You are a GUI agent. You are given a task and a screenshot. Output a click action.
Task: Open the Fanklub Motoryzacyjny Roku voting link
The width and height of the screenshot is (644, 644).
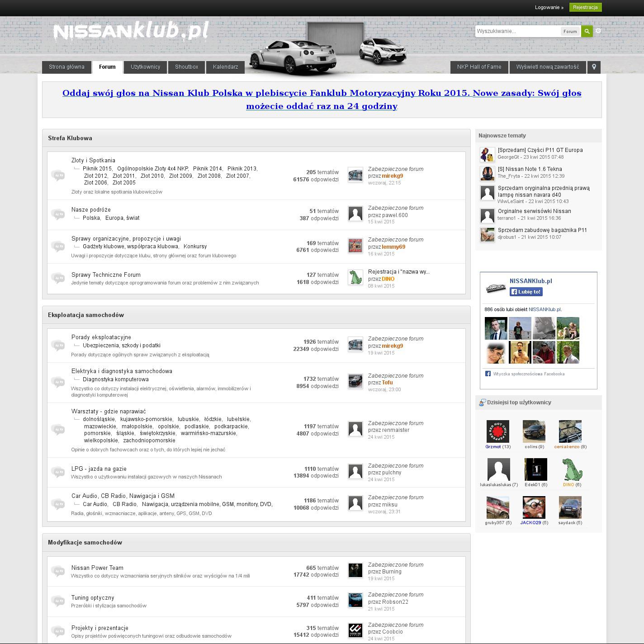coord(322,99)
